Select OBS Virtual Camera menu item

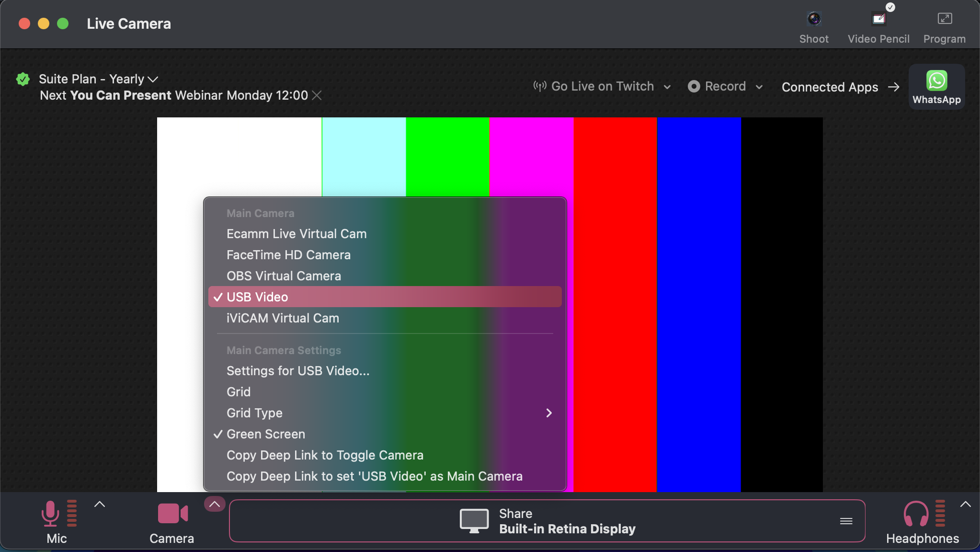284,276
